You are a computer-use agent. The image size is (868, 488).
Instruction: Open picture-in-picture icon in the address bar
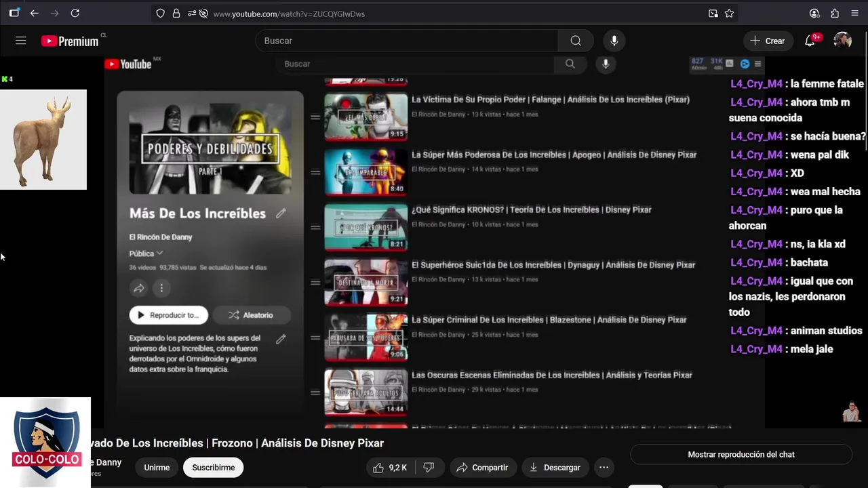[713, 14]
